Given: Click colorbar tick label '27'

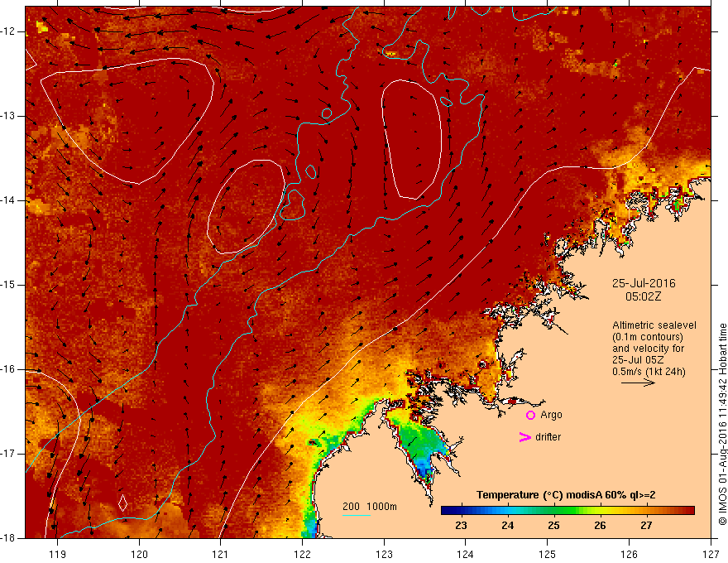Looking at the screenshot, I should 646,526.
